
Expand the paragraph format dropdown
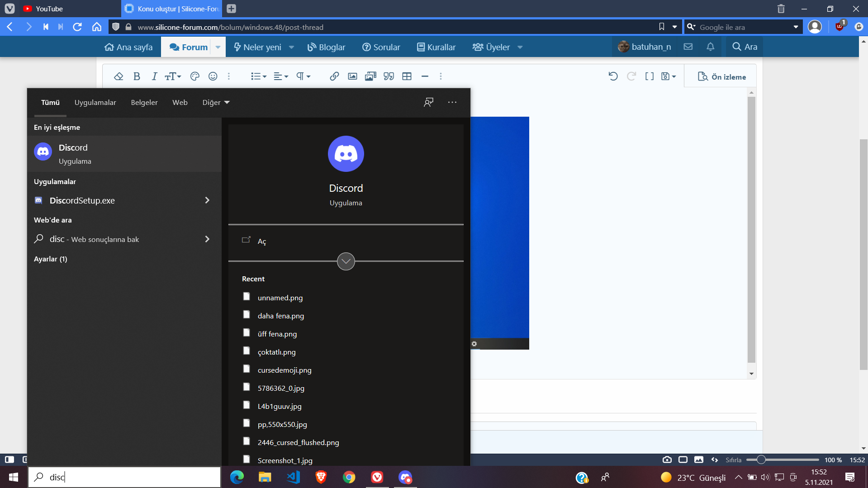(304, 76)
